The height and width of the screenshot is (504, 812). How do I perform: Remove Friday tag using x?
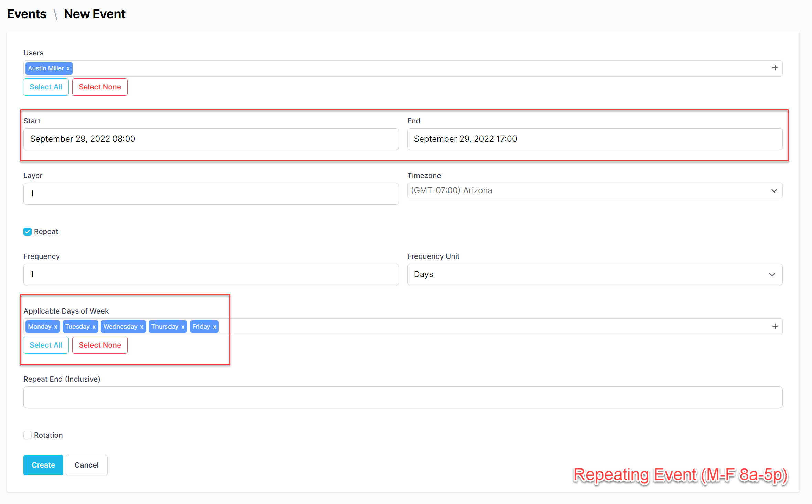(x=215, y=327)
